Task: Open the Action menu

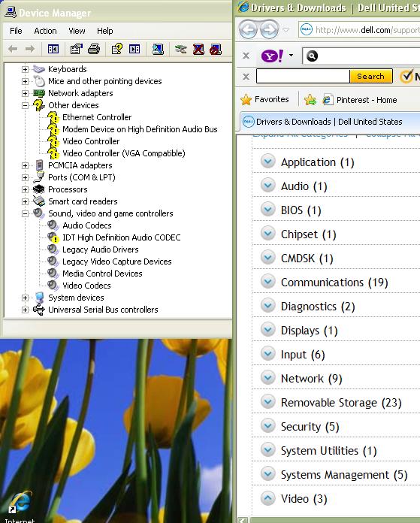Action: (45, 31)
